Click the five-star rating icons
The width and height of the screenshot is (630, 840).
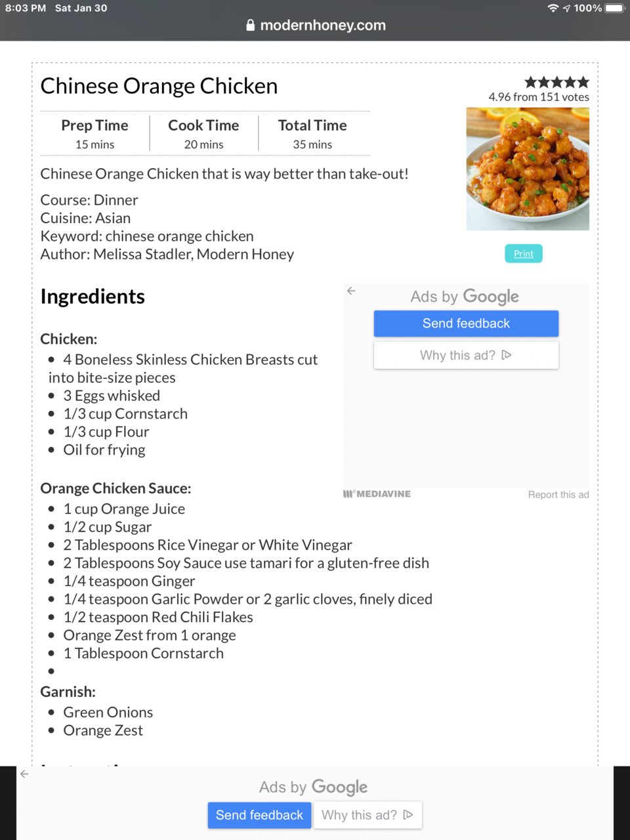[556, 82]
